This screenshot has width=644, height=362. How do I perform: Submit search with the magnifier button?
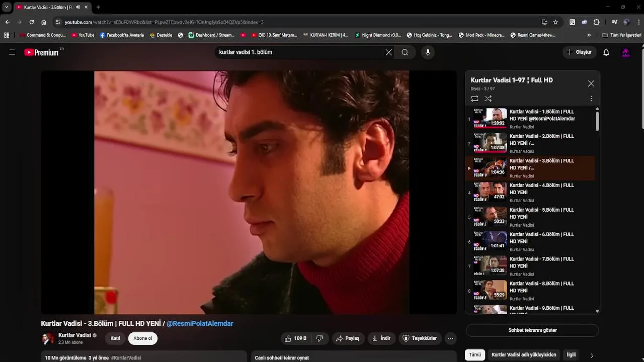[405, 52]
